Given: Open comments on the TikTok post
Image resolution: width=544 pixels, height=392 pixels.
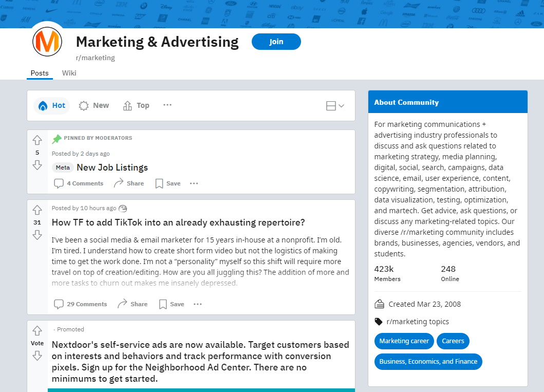Looking at the screenshot, I should click(80, 304).
